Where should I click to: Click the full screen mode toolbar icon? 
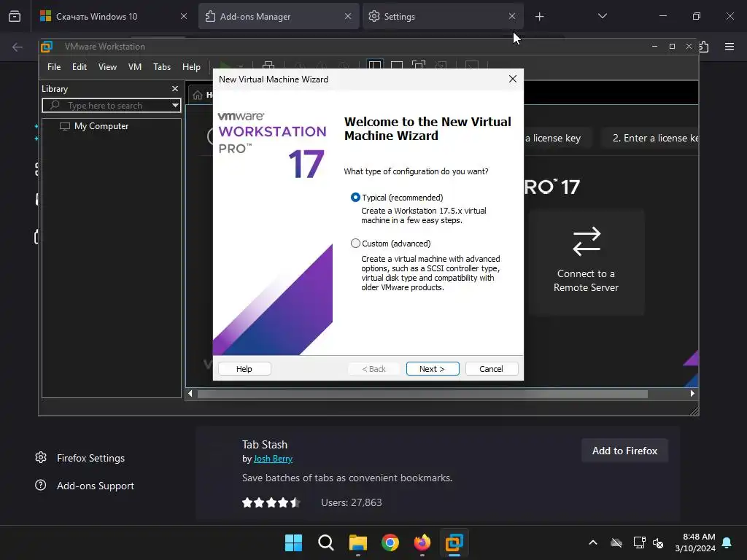point(419,65)
